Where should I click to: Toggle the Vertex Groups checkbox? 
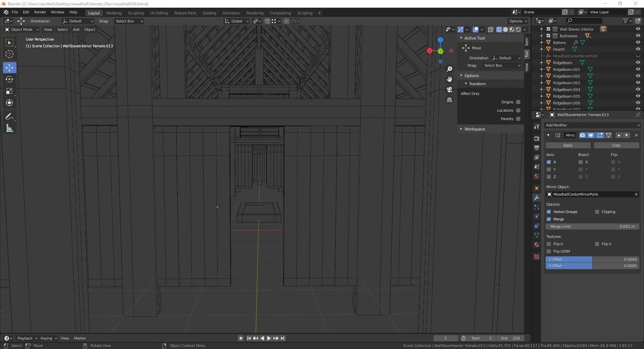coord(548,212)
